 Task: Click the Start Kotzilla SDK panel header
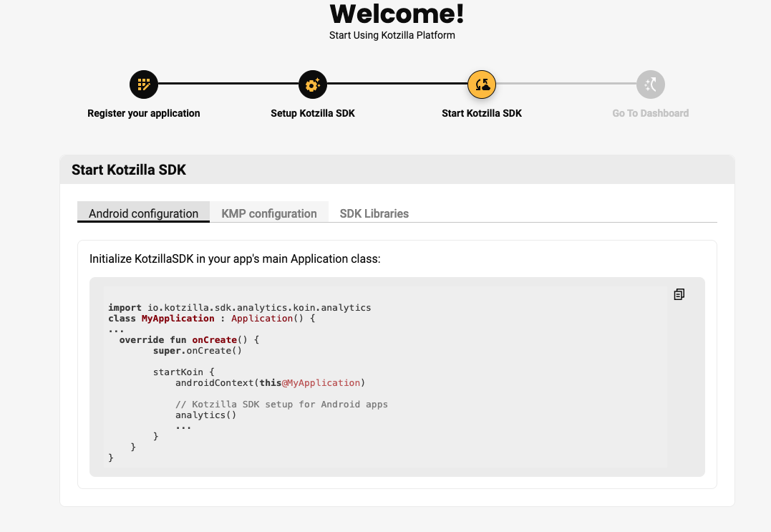click(x=129, y=170)
